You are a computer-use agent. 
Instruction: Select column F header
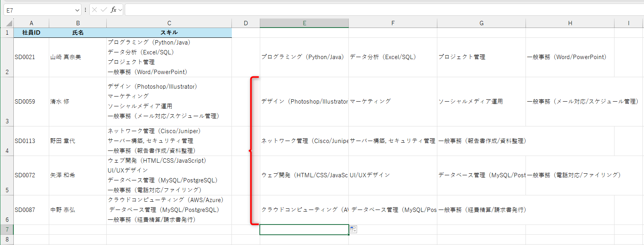[393, 23]
